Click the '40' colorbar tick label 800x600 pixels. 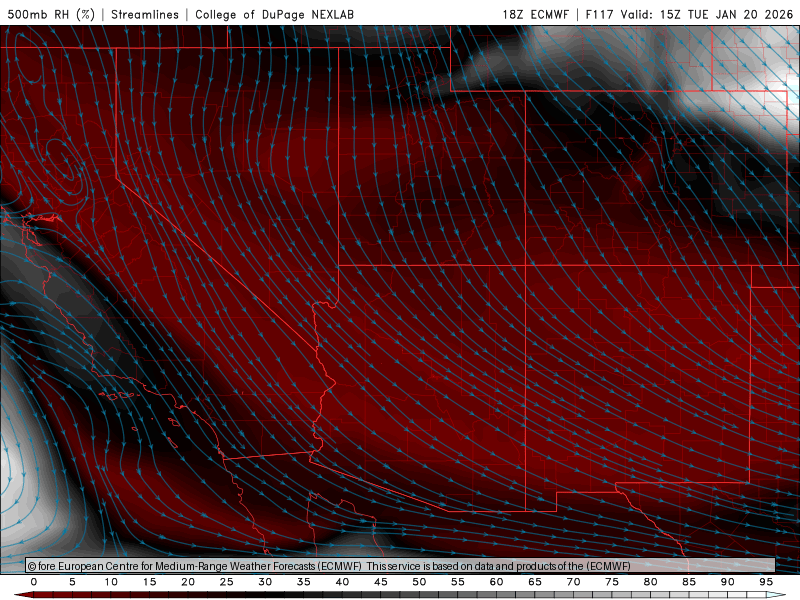[x=342, y=582]
